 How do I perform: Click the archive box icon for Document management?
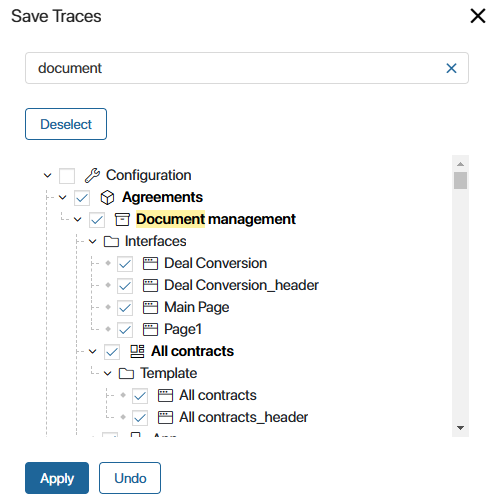pos(122,219)
